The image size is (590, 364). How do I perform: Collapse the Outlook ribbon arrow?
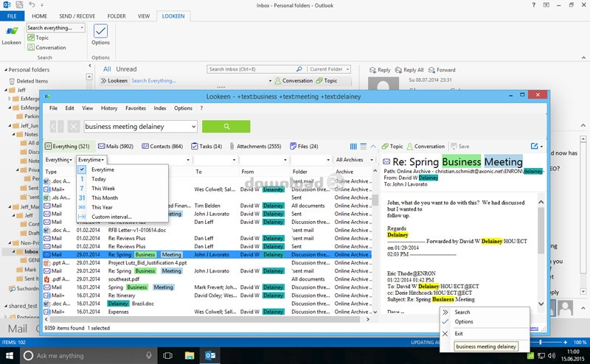pos(583,58)
